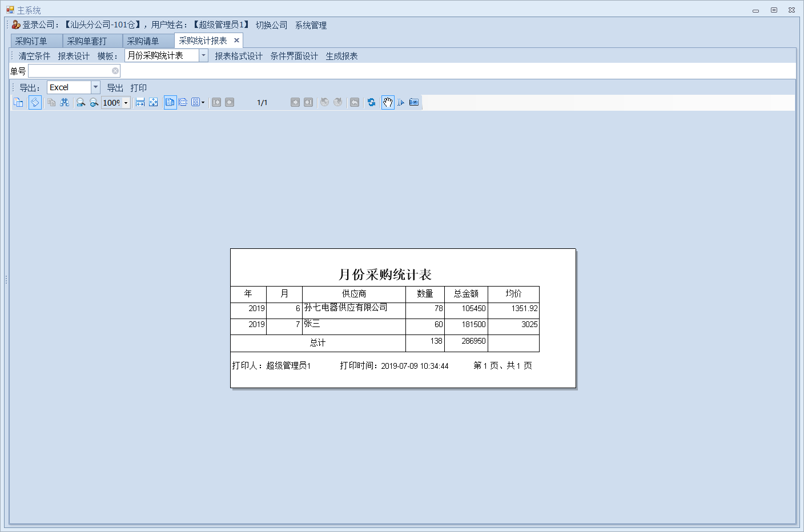Click the binoculars find-text icon
Image resolution: width=804 pixels, height=532 pixels.
tap(65, 102)
